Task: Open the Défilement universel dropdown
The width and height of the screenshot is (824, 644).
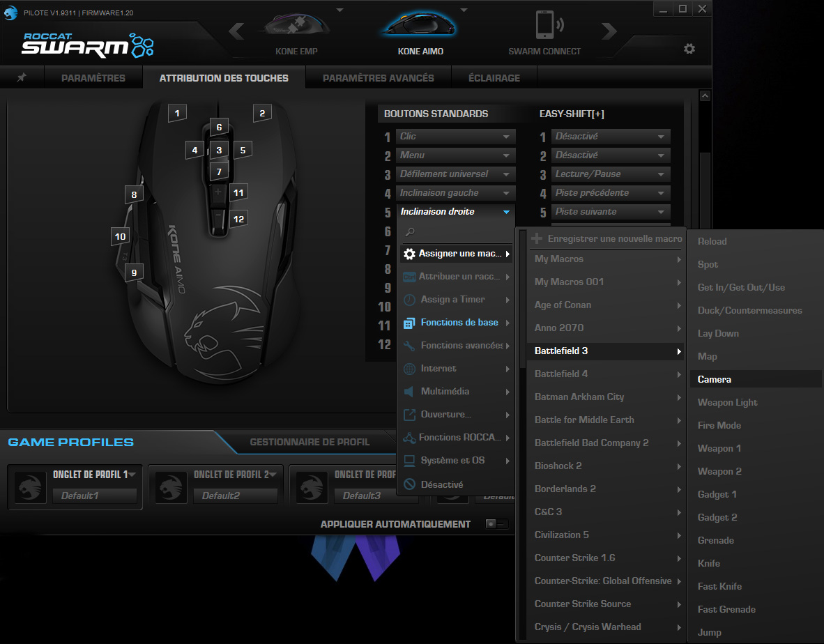Action: [455, 174]
